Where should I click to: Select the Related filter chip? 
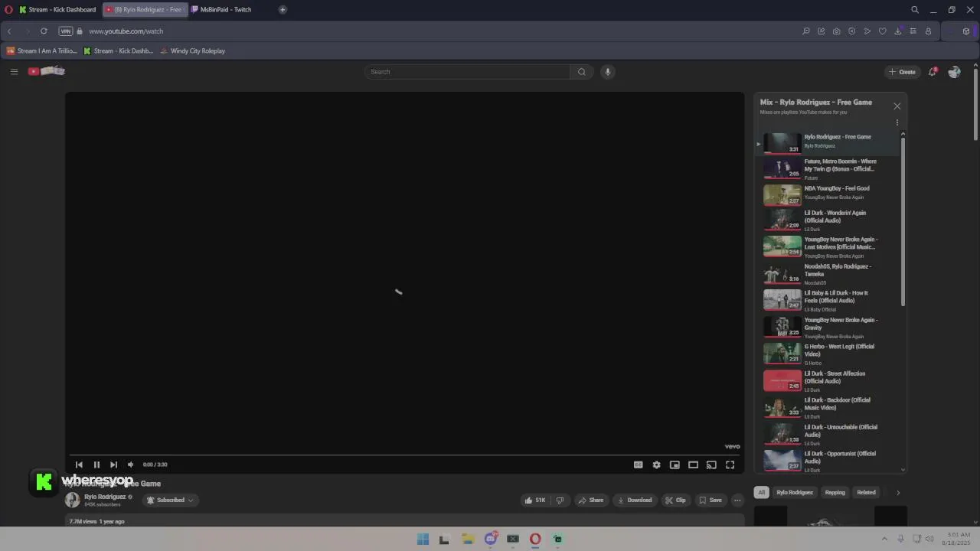click(867, 492)
